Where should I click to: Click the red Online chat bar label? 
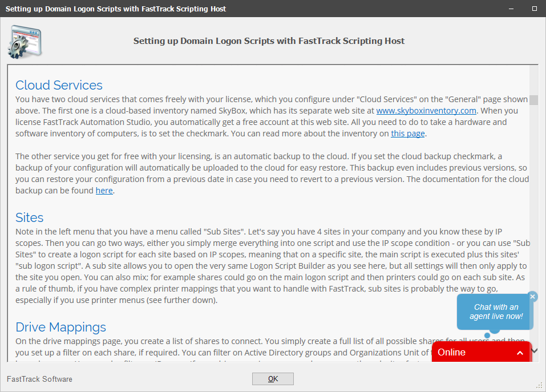pyautogui.click(x=451, y=352)
